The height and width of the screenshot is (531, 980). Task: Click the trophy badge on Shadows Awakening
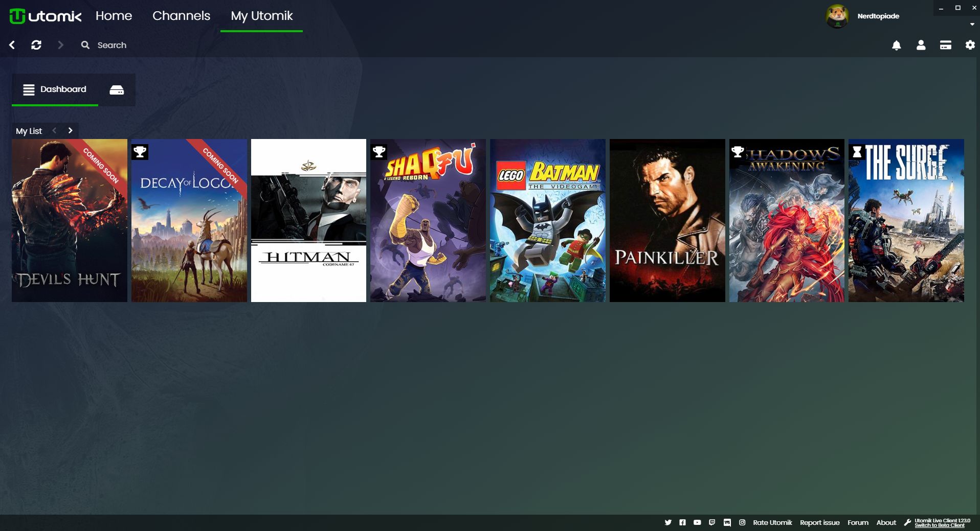(738, 152)
